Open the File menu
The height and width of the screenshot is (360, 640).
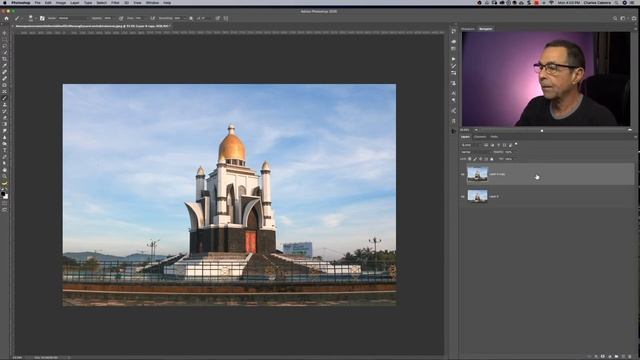coord(37,3)
